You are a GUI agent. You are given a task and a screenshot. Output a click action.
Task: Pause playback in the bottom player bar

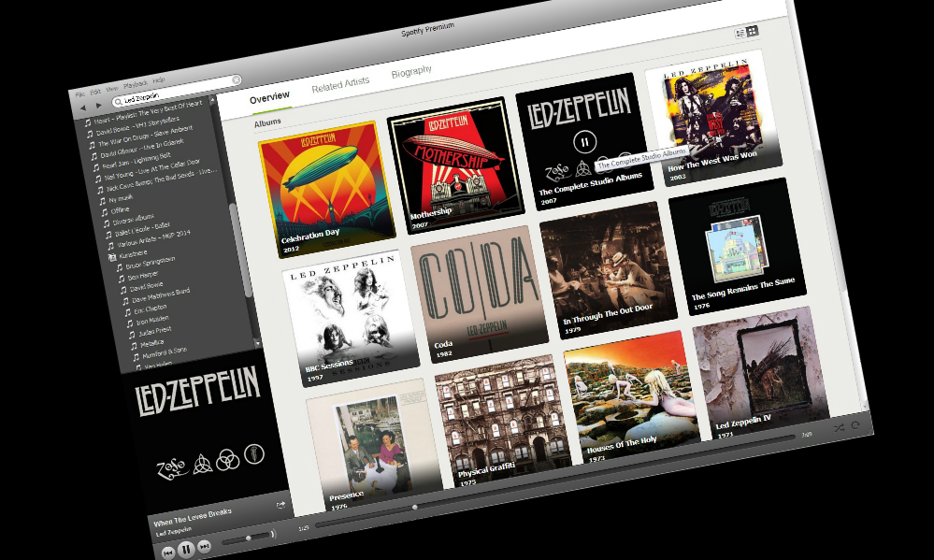186,550
